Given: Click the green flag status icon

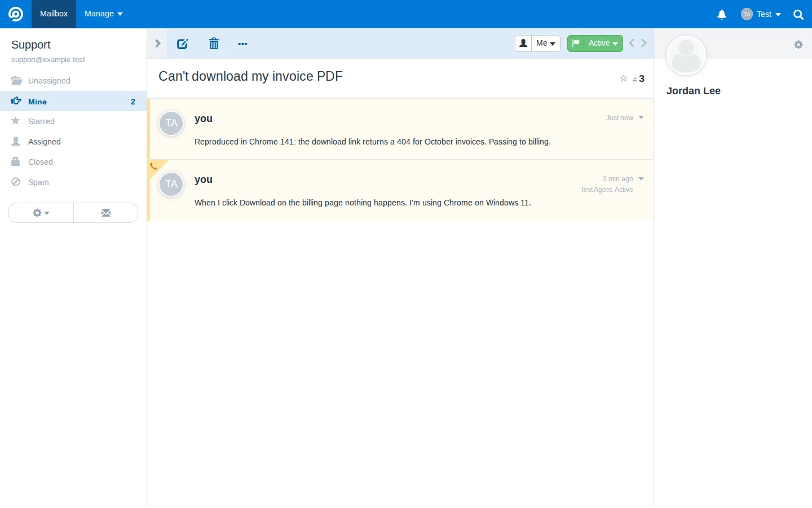Looking at the screenshot, I should pos(576,43).
